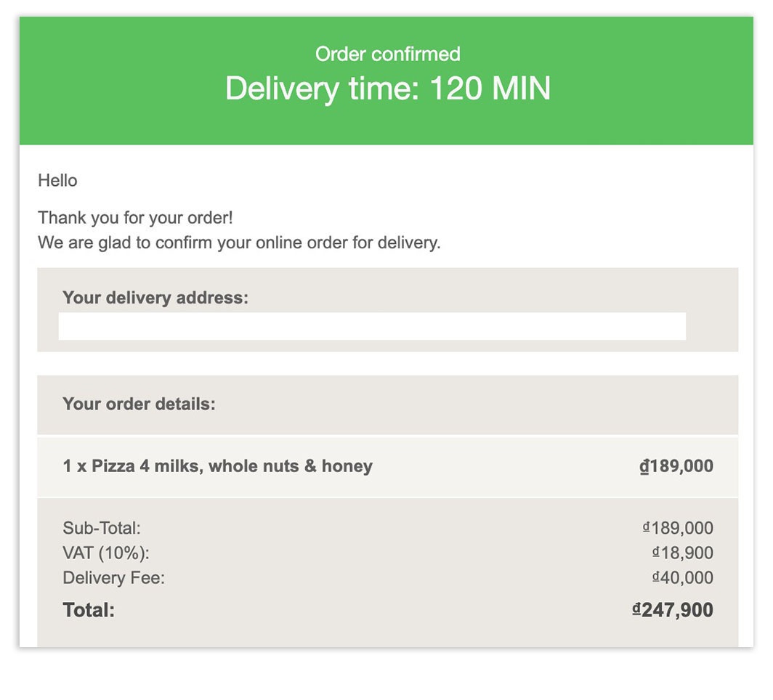The height and width of the screenshot is (700, 773).
Task: Click the "Delivery Fee:" label
Action: coord(114,578)
